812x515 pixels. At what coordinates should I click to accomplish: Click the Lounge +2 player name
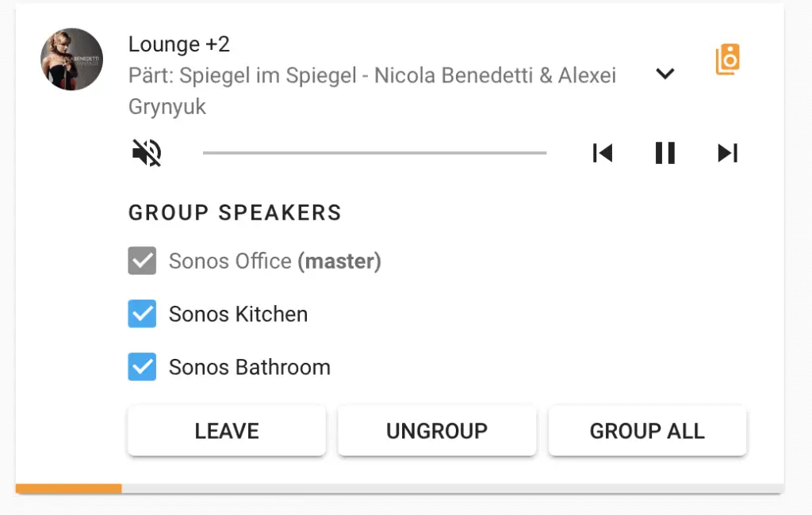click(x=179, y=44)
